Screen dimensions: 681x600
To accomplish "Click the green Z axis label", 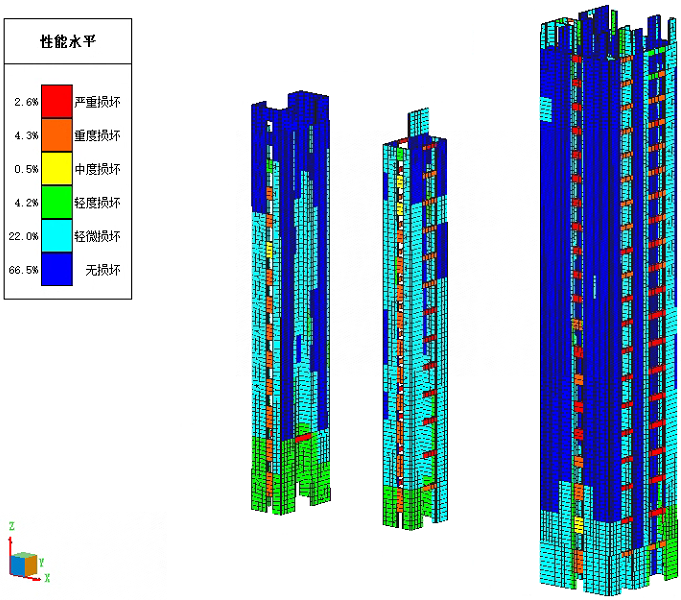I will [10, 526].
